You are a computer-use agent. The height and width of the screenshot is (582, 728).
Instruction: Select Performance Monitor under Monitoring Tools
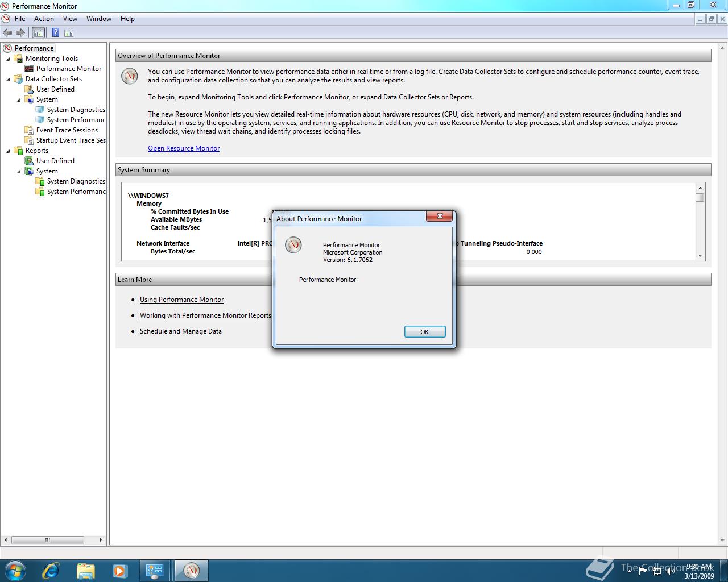69,69
